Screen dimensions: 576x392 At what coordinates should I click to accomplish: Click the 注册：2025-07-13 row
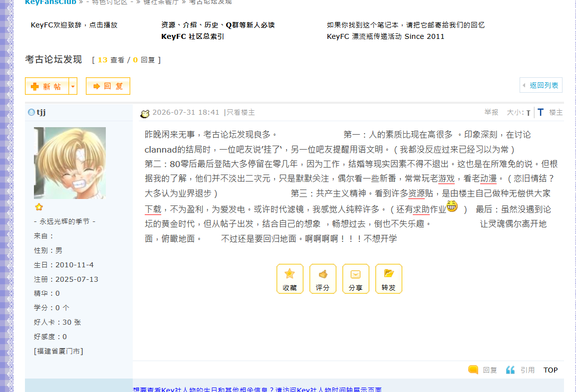tap(66, 279)
